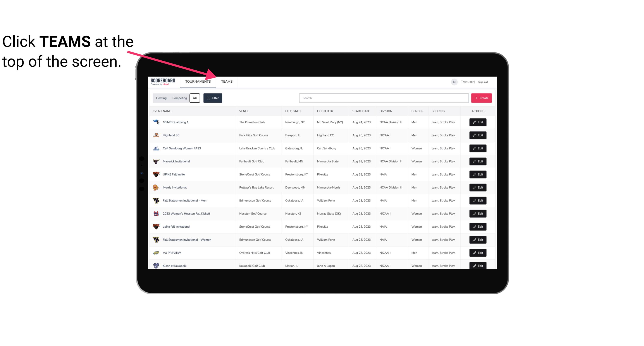
Task: Click the Filter dropdown button
Action: click(212, 98)
